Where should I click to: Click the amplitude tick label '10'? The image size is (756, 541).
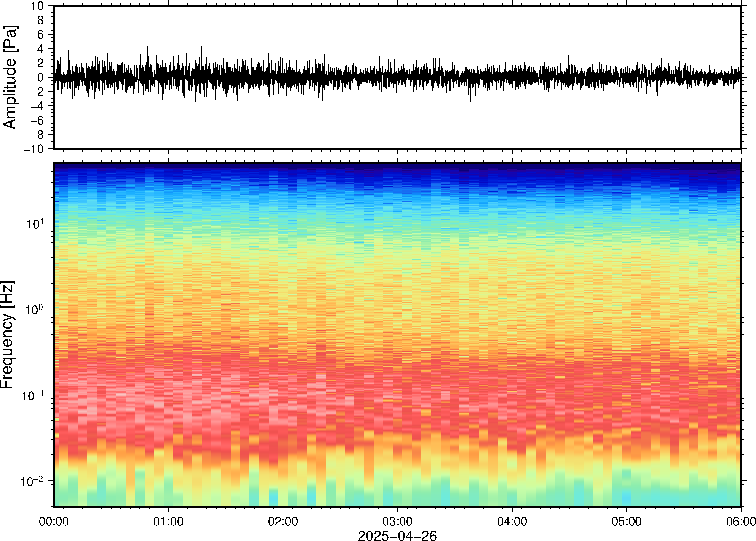[x=38, y=6]
